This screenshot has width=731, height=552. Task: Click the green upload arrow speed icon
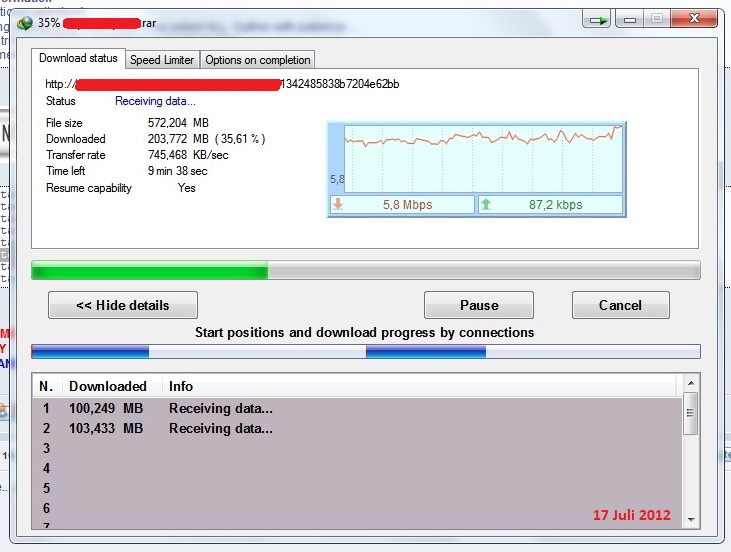click(486, 204)
